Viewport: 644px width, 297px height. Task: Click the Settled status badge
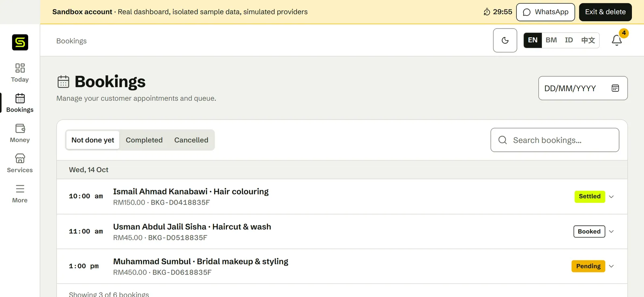[x=590, y=196]
